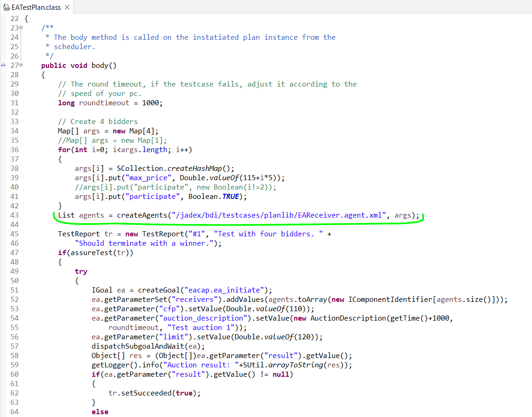The image size is (532, 417).
Task: Click 'Boolean.TRUE' on line 41
Action: click(214, 196)
